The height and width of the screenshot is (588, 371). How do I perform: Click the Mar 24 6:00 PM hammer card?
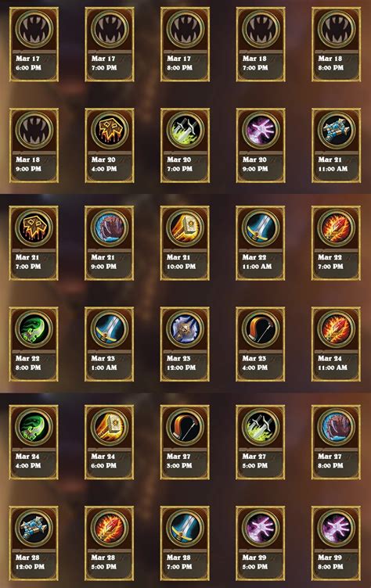110,442
